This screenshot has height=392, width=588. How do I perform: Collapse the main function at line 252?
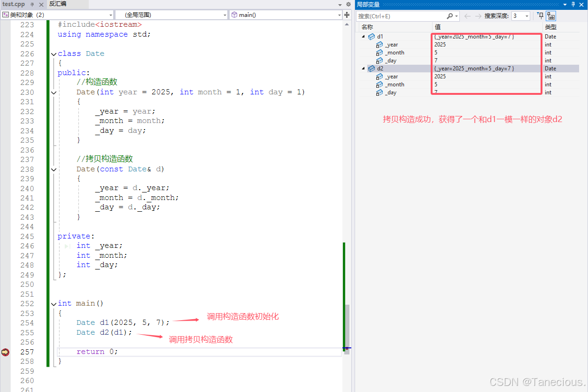(54, 304)
